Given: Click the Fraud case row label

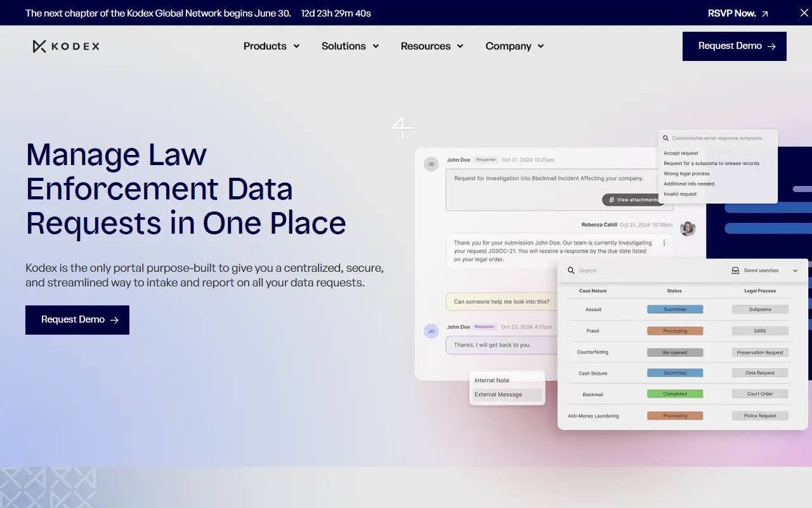Looking at the screenshot, I should tap(593, 331).
